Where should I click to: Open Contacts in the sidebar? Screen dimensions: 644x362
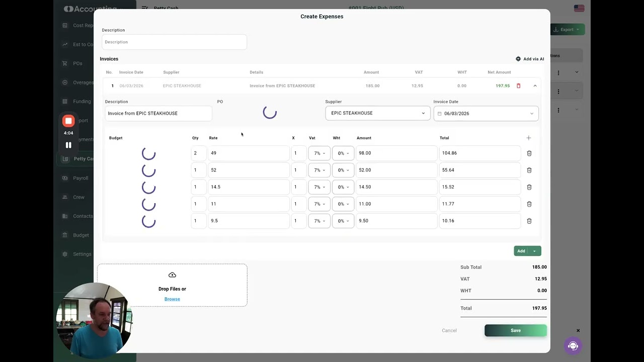click(x=78, y=216)
